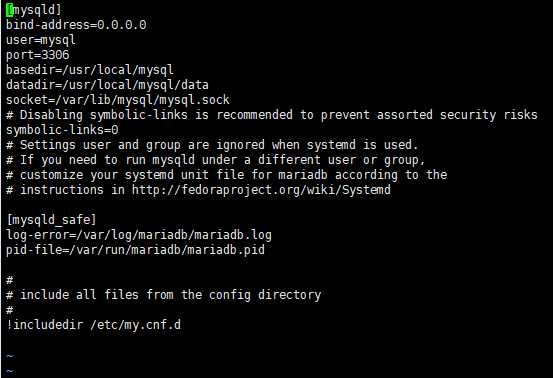Image resolution: width=553 pixels, height=378 pixels.
Task: Click the [mysqld_safe] section header
Action: point(51,220)
